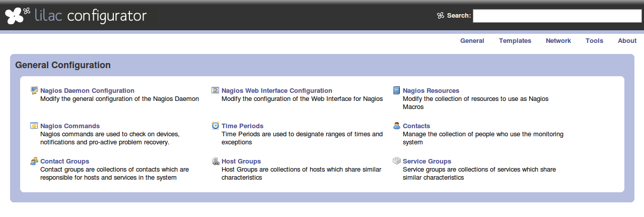Image resolution: width=644 pixels, height=217 pixels.
Task: Open the General menu
Action: tap(472, 41)
